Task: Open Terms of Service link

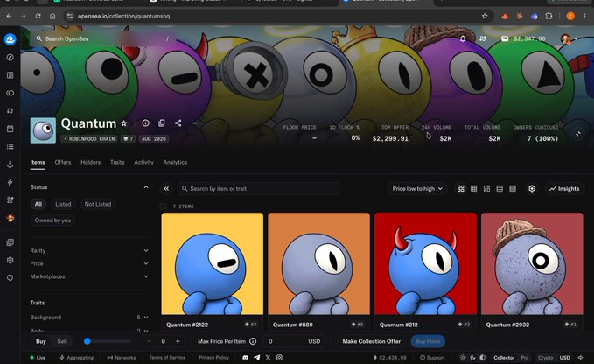Action: [167, 358]
